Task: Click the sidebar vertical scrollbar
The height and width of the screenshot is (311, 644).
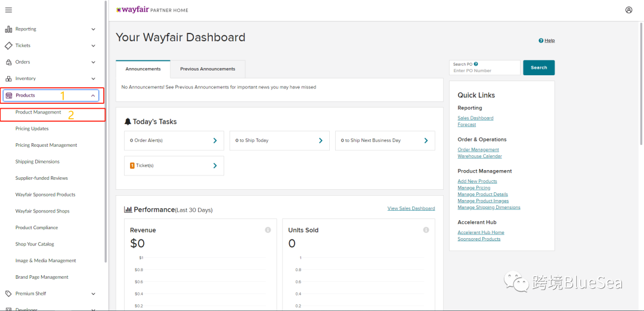Action: [106, 132]
